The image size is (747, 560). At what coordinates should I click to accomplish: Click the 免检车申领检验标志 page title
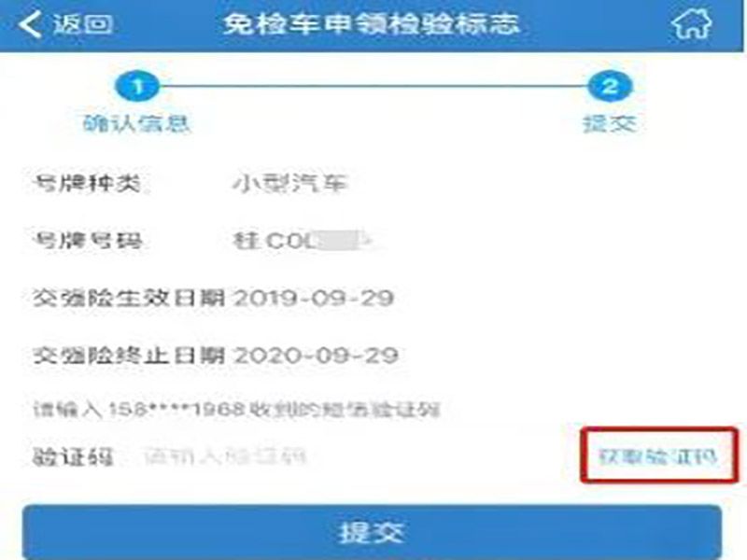pyautogui.click(x=372, y=24)
